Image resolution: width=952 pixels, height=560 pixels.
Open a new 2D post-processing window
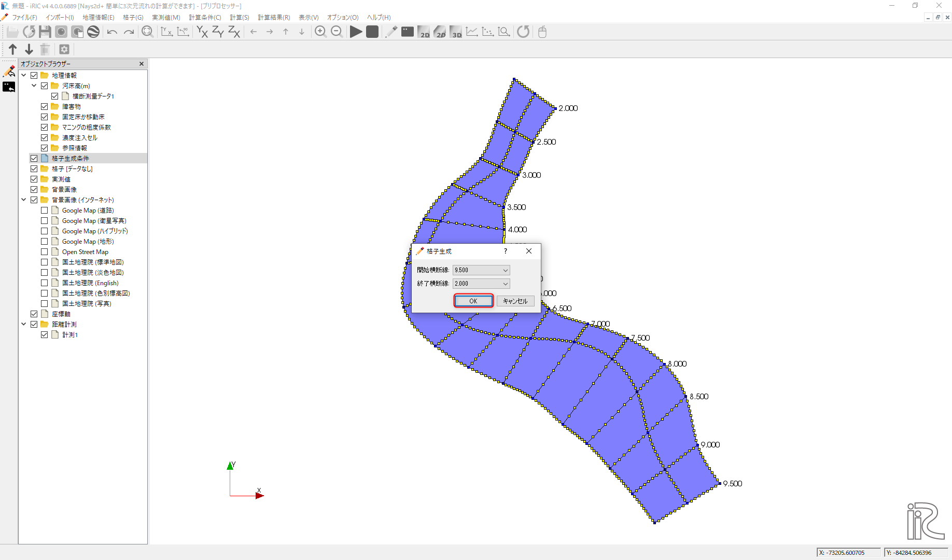424,32
